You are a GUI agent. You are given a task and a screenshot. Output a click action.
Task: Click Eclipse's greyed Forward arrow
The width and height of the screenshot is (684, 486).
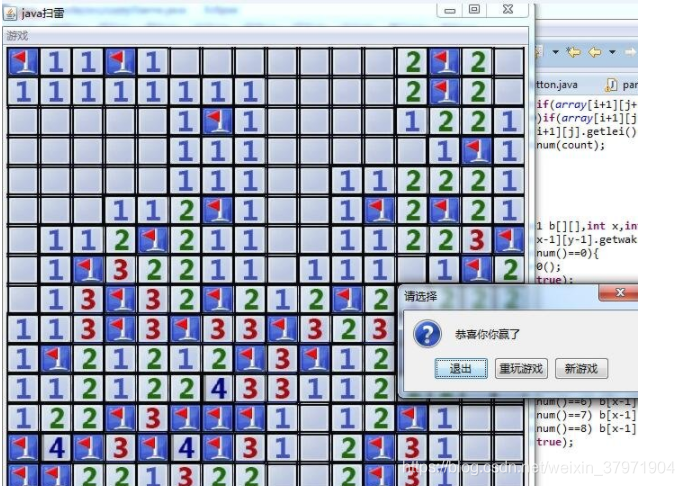(630, 52)
